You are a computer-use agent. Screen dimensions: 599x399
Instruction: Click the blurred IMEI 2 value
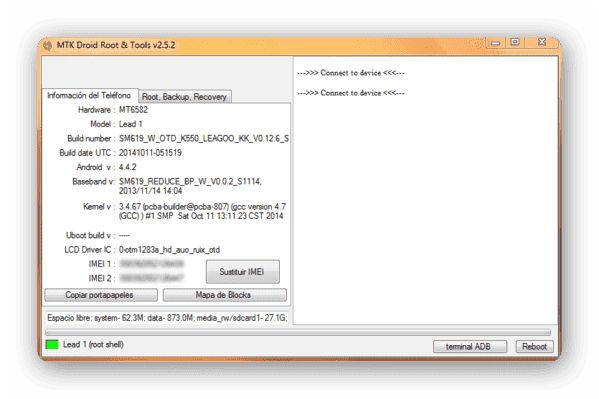152,278
